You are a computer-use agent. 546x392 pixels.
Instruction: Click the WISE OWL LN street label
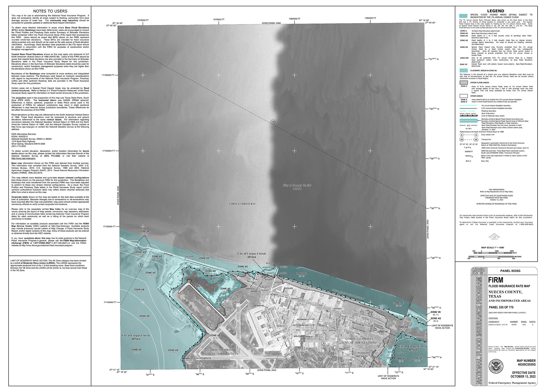(362, 356)
